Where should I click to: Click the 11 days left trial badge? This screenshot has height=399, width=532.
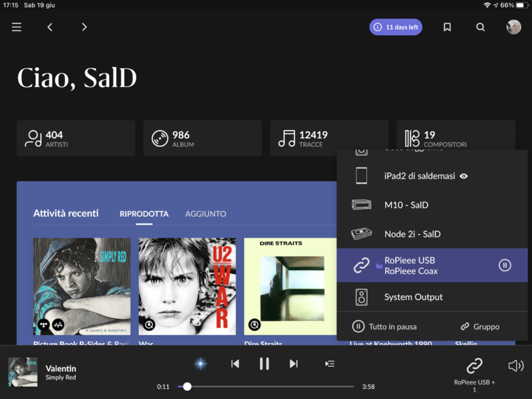396,27
